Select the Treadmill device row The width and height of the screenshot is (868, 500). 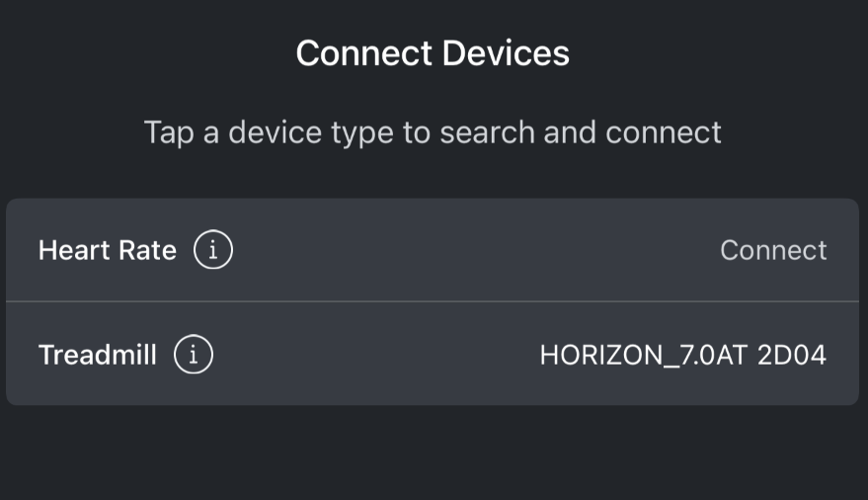[433, 355]
